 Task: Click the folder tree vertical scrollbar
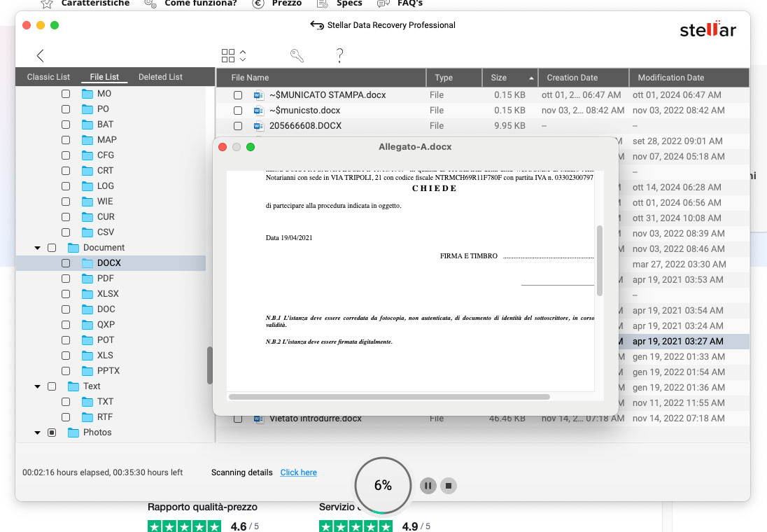click(x=210, y=365)
